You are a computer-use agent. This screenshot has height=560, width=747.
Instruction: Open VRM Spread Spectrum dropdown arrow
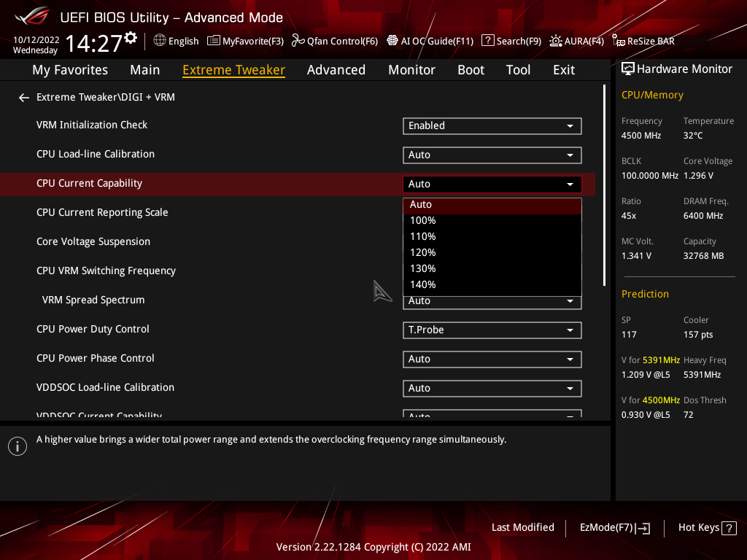570,301
